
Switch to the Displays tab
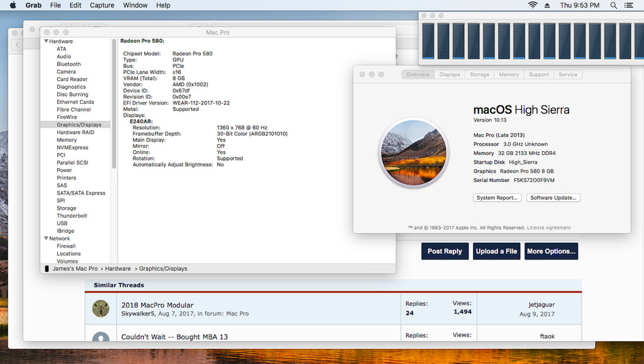click(450, 74)
